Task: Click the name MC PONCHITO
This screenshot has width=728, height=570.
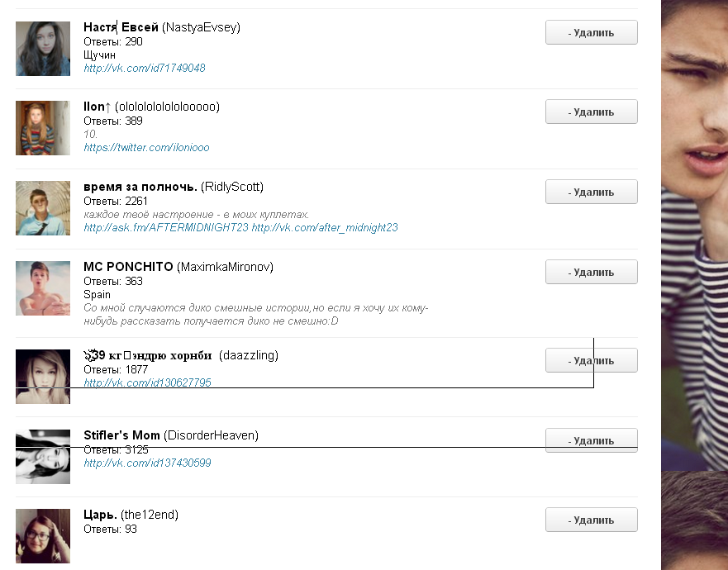Action: [x=128, y=267]
